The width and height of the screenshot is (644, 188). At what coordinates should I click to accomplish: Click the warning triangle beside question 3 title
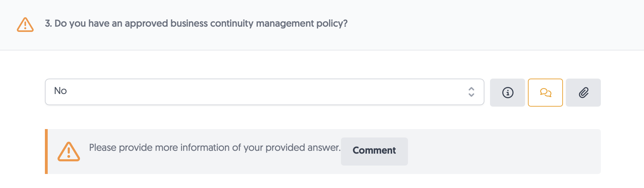(x=25, y=25)
